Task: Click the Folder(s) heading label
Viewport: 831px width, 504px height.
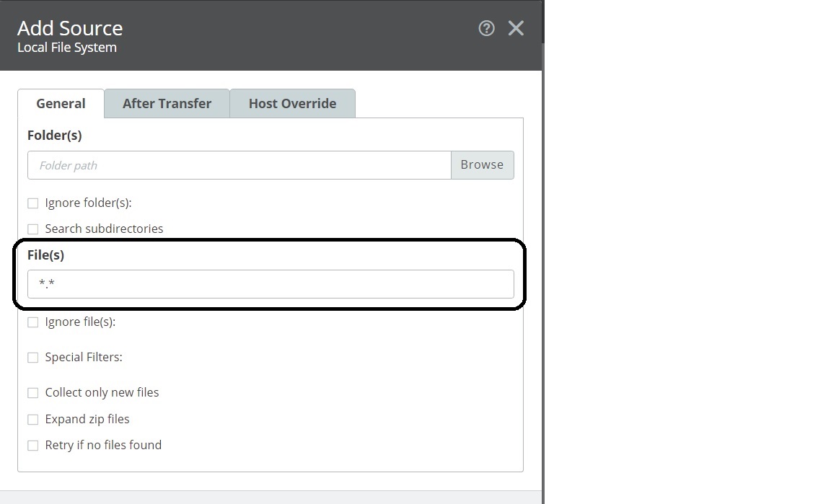Action: pyautogui.click(x=55, y=136)
